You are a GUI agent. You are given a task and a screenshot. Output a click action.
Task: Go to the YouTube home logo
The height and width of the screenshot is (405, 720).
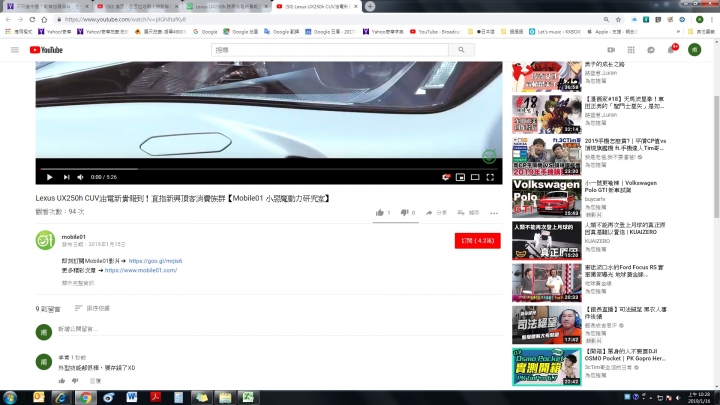click(46, 50)
